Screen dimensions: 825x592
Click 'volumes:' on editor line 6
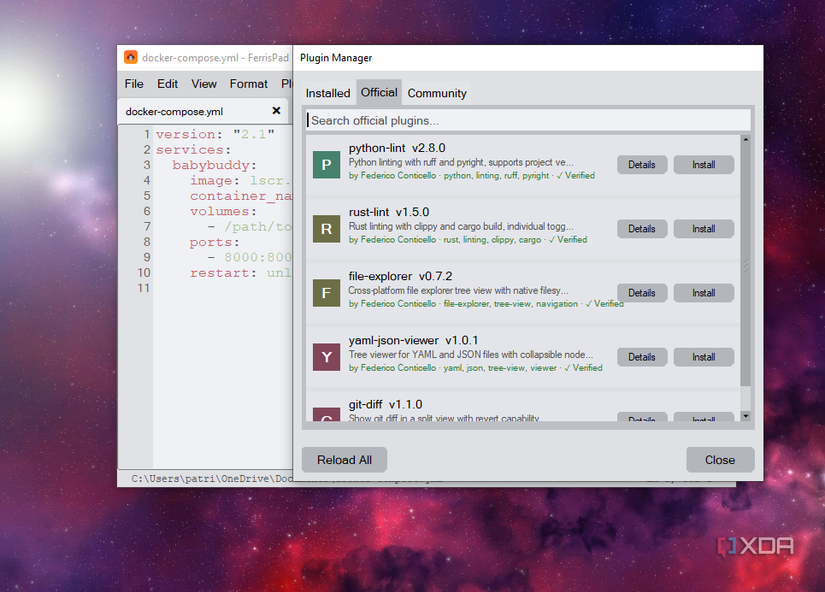tap(223, 212)
